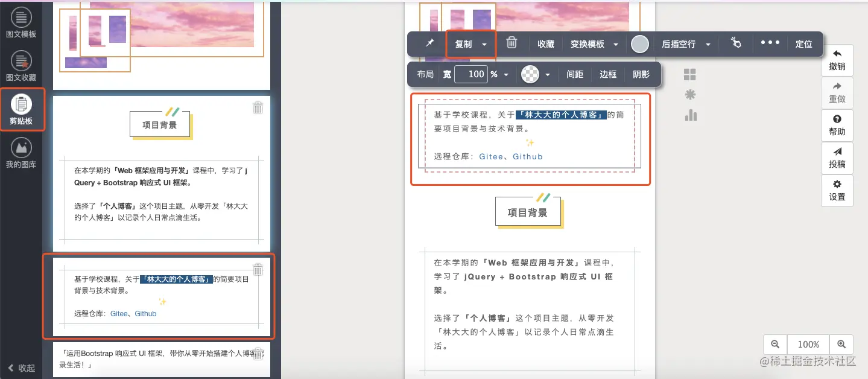
Task: Click the width percentage input field
Action: [470, 74]
